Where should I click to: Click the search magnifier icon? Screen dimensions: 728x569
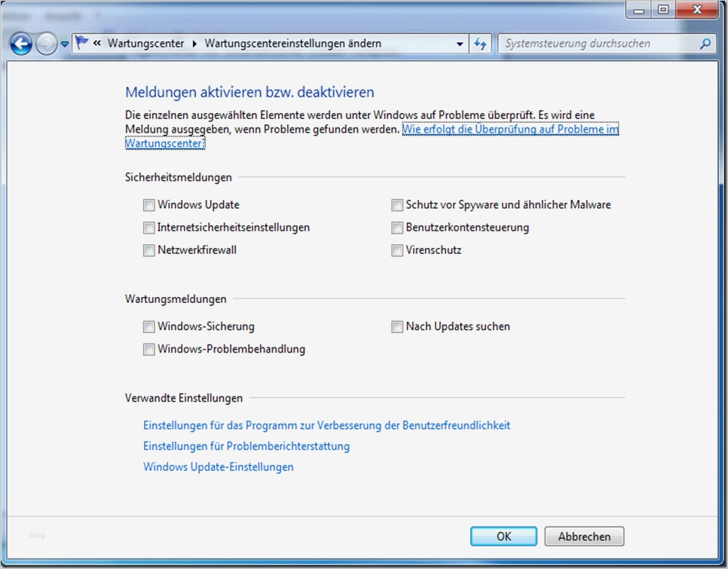[x=704, y=43]
